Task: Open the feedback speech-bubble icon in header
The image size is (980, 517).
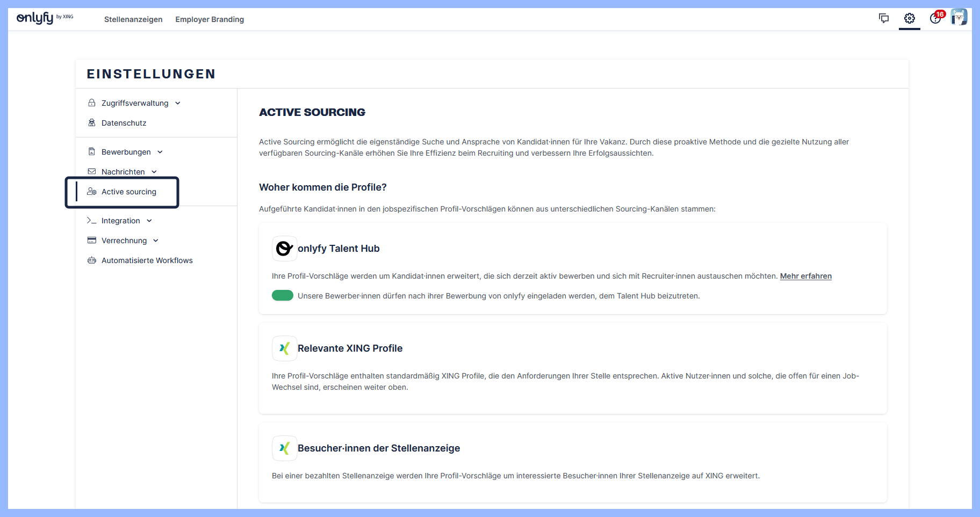Action: [884, 18]
